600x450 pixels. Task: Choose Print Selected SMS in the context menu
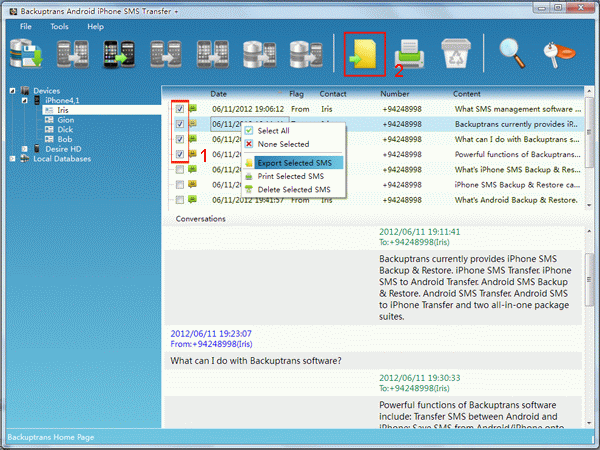click(294, 176)
